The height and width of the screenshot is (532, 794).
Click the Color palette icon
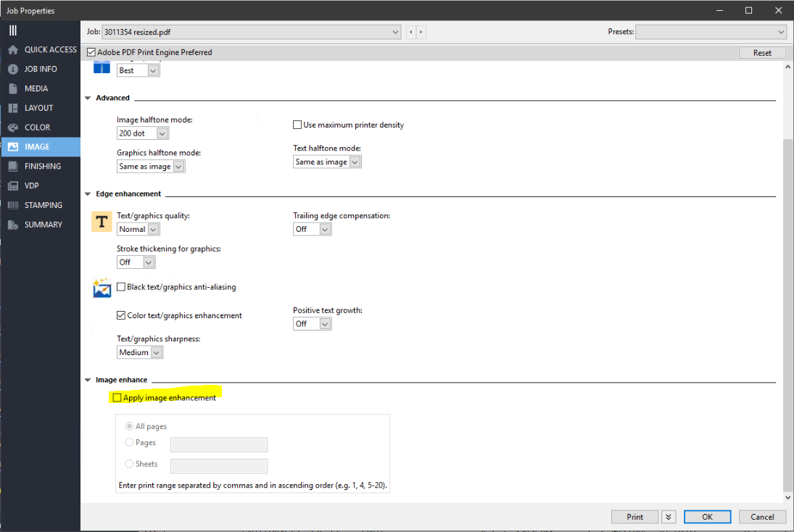(x=13, y=128)
